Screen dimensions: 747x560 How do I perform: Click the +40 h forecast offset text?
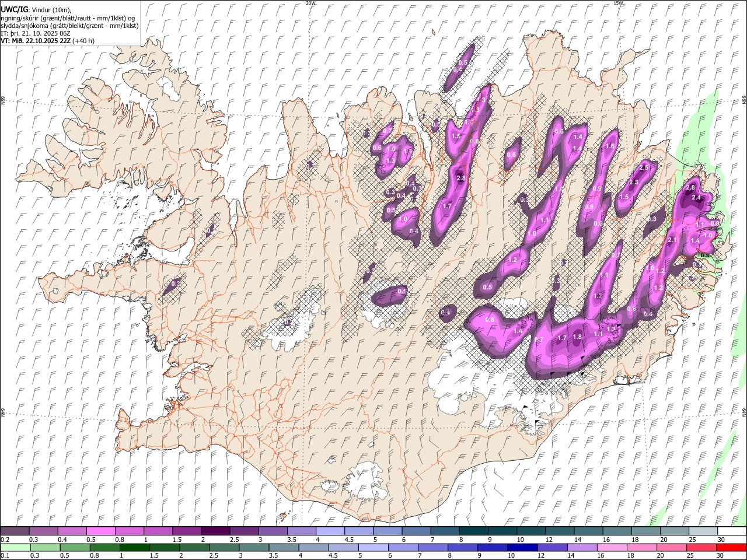pos(85,41)
